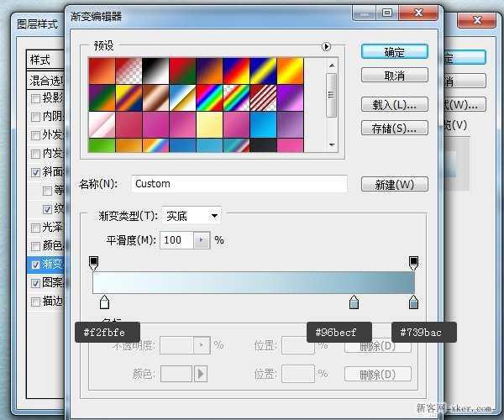Open the 渐变类型 gradient type dropdown
This screenshot has height=420, width=504.
click(192, 216)
